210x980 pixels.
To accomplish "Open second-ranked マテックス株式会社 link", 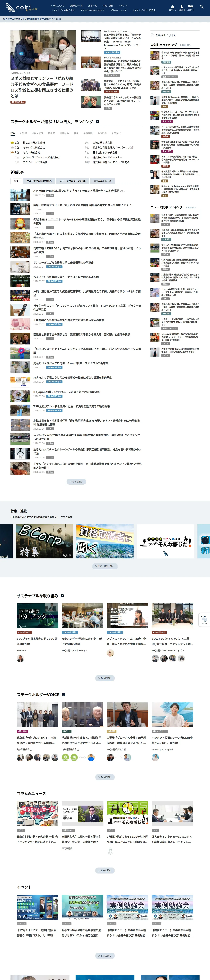I will coord(34,148).
